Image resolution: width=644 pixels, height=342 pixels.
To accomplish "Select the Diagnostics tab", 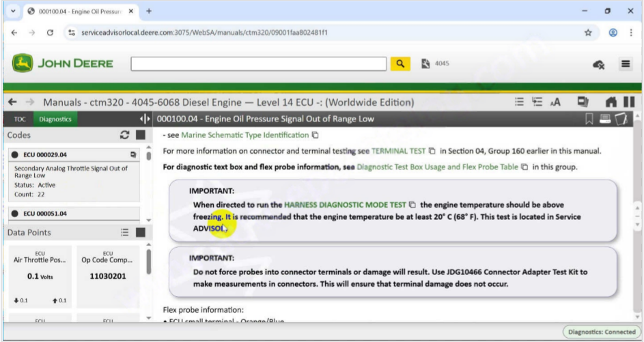I will tap(55, 119).
